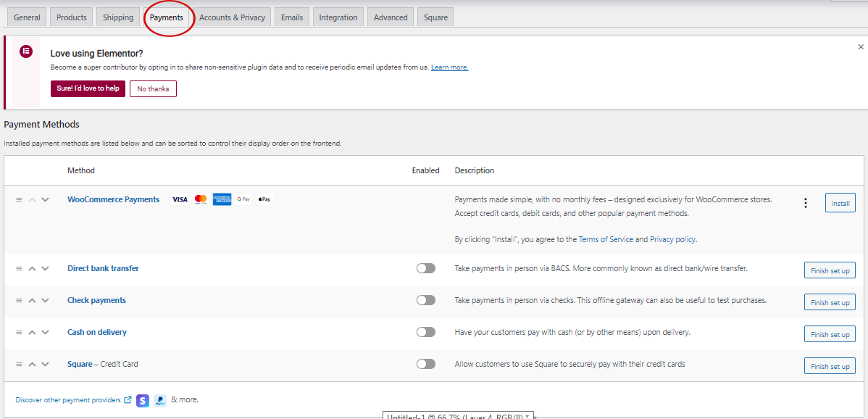
Task: Move Direct bank transfer up
Action: pos(32,268)
